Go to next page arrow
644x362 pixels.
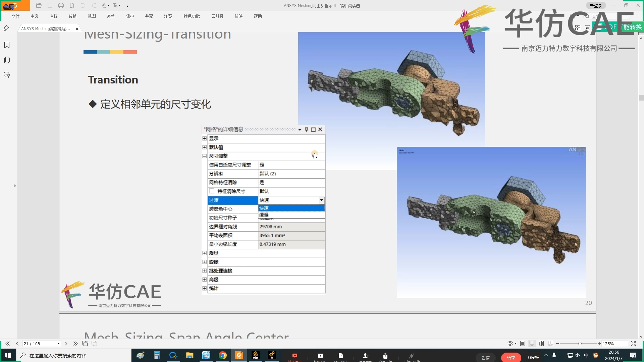[x=66, y=344]
